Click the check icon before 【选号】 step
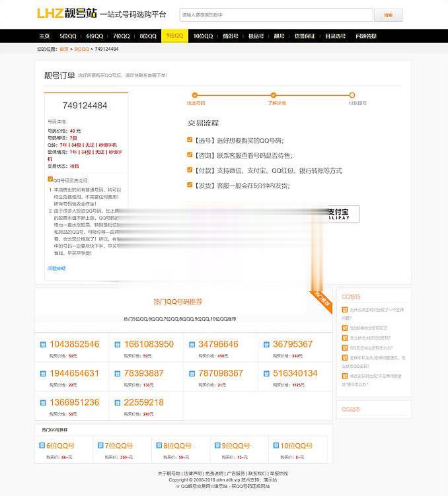 coord(190,140)
